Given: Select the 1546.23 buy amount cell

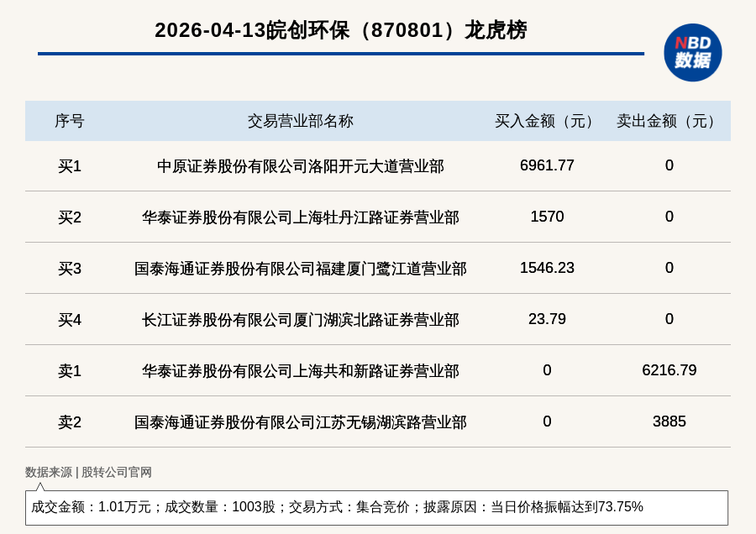Looking at the screenshot, I should (547, 268).
